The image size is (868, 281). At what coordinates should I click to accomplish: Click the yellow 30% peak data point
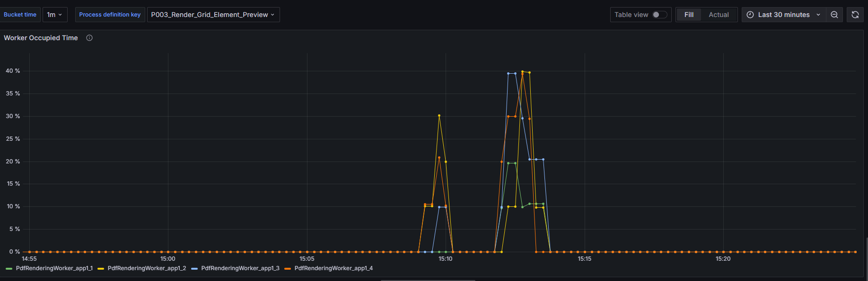(x=439, y=115)
